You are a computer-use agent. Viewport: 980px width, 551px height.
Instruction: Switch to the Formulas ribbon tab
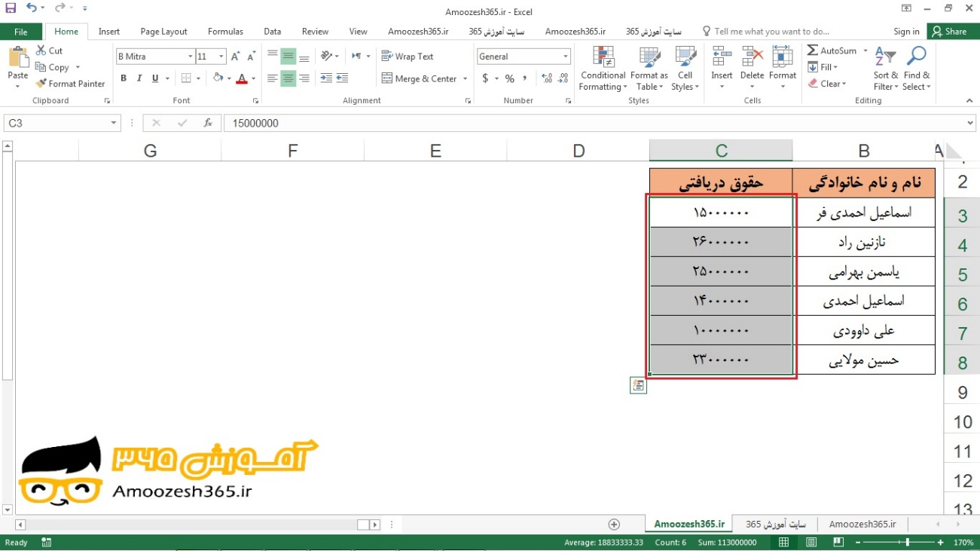point(225,32)
